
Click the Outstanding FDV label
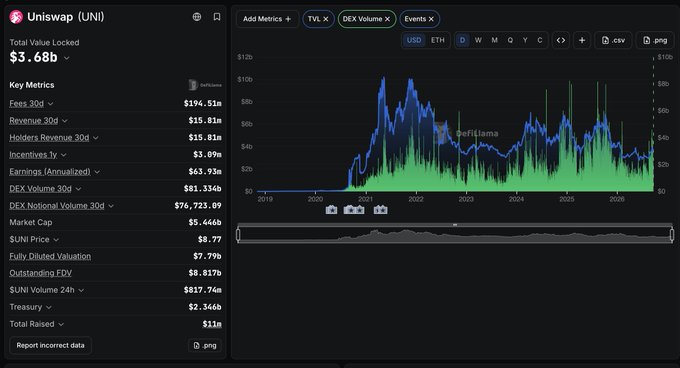[x=41, y=273]
